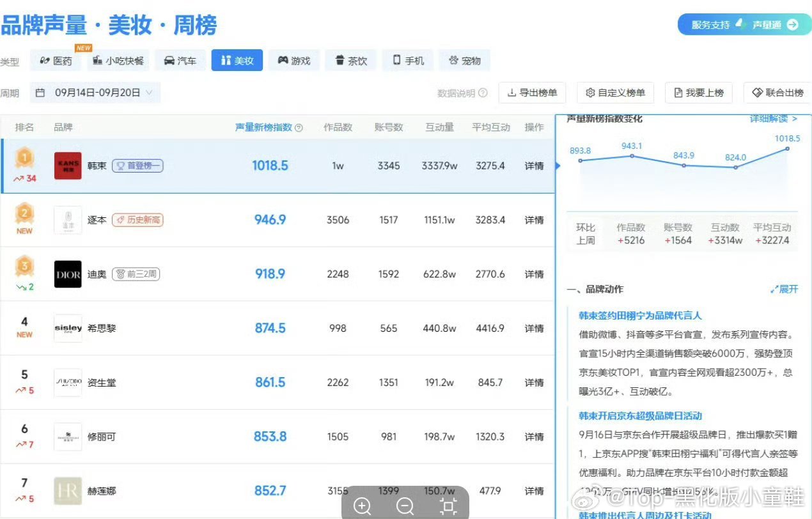812x519 pixels.
Task: Open 详情 for 资生堂 row
Action: [x=535, y=383]
